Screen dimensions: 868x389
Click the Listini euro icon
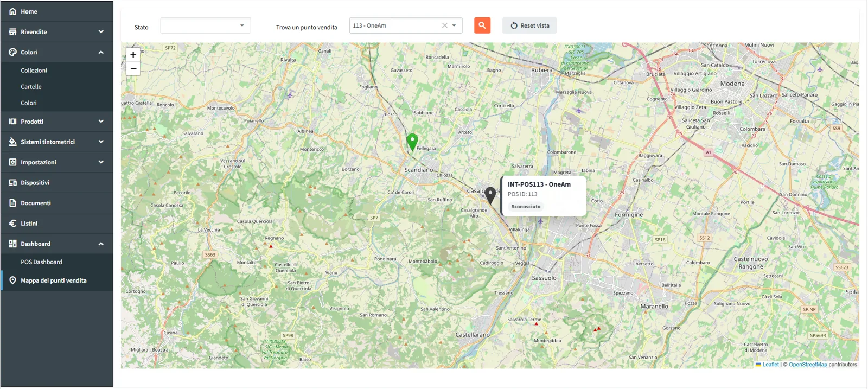(x=12, y=224)
